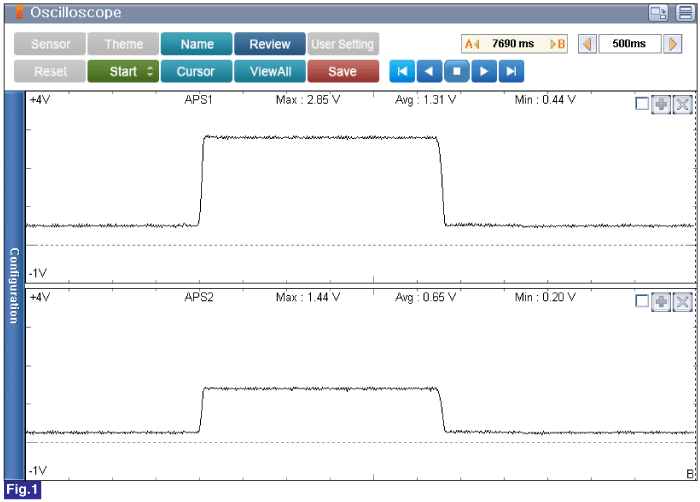Increase the 500ms time base
This screenshot has height=502, width=700.
coord(672,44)
